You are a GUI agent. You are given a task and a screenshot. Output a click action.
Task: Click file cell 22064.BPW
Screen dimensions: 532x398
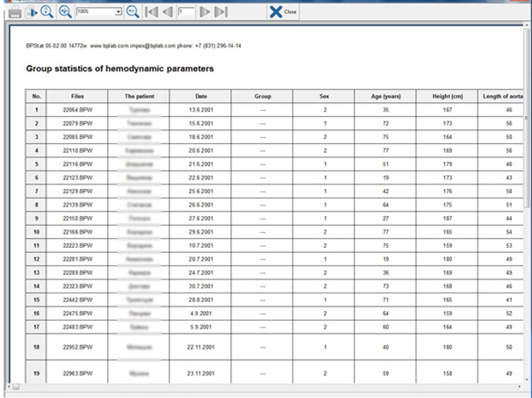coord(77,110)
